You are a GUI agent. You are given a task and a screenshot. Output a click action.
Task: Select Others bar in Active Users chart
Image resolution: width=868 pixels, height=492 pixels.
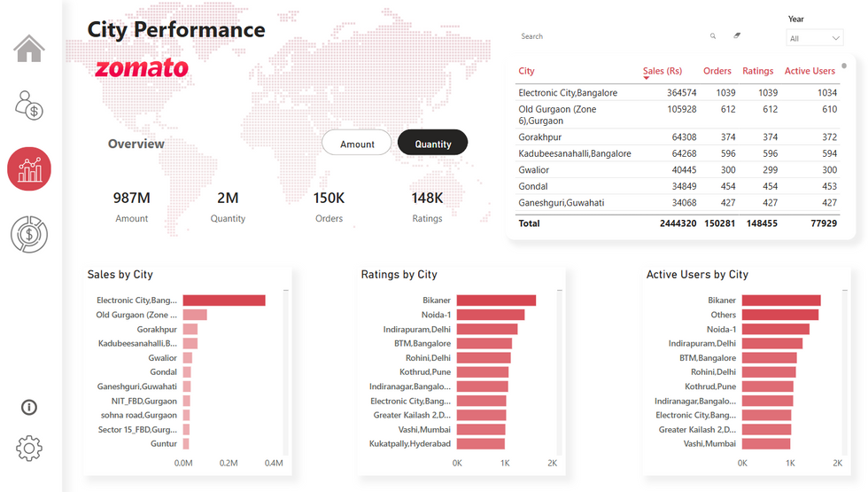[780, 315]
